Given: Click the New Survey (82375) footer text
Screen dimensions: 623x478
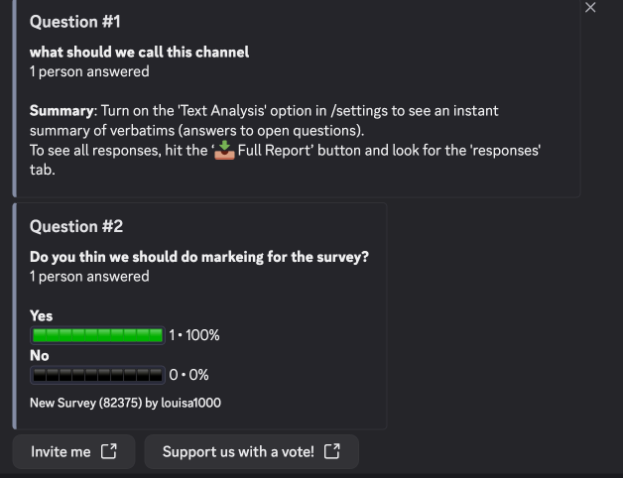Looking at the screenshot, I should click(125, 403).
